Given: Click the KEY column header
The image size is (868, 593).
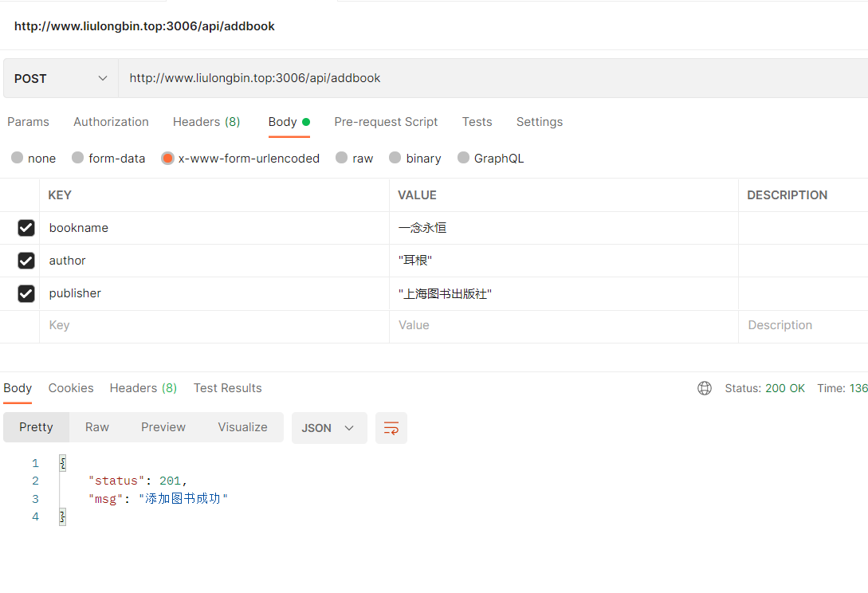Looking at the screenshot, I should coord(60,195).
